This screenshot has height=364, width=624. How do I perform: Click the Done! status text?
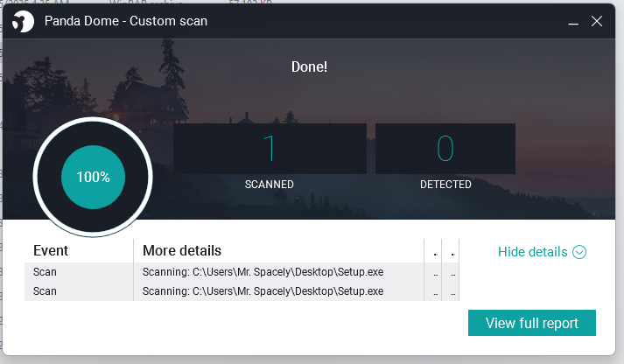(x=309, y=66)
